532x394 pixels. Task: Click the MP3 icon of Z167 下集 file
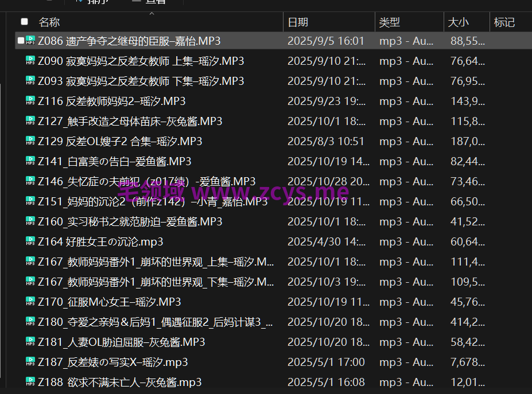[30, 281]
